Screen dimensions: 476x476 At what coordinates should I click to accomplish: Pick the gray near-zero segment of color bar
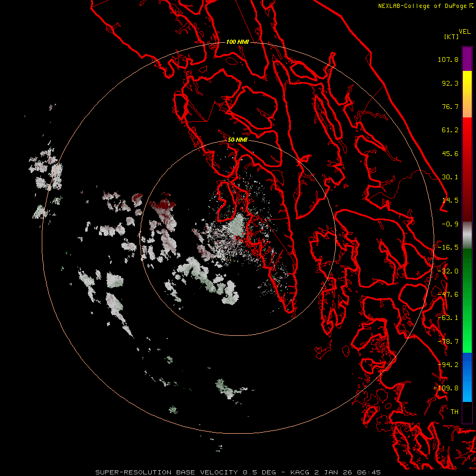(x=467, y=235)
